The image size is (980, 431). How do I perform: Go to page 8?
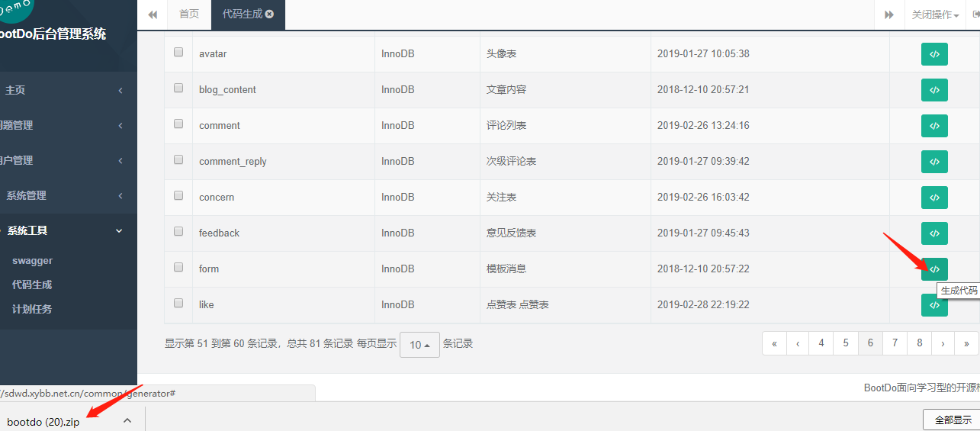tap(919, 343)
